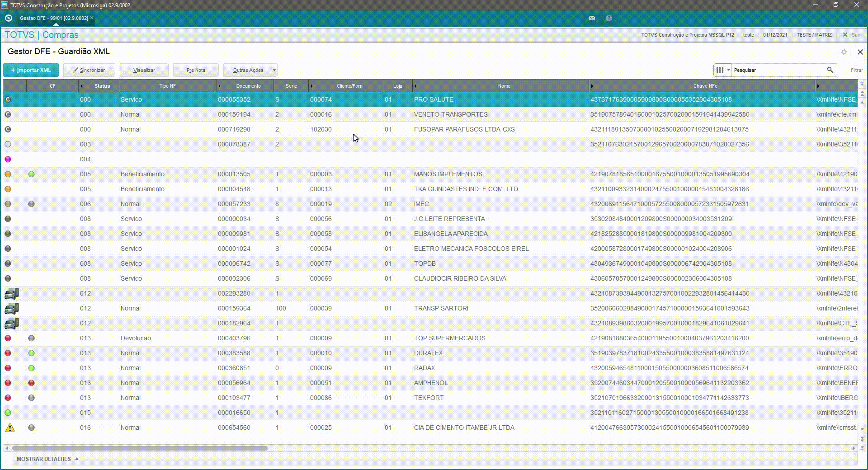This screenshot has width=868, height=470.
Task: Click the magenta status circle of row 004
Action: [8, 159]
